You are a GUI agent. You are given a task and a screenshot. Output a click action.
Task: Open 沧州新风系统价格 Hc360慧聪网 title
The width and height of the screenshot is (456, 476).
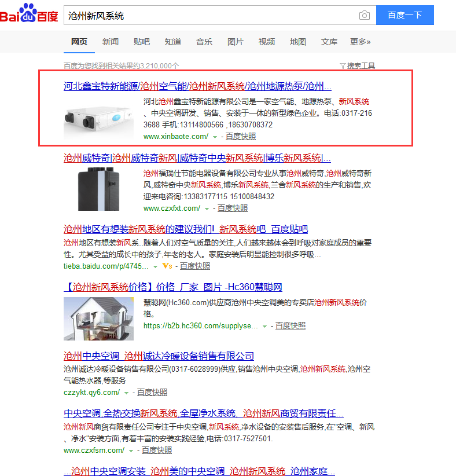coord(173,287)
